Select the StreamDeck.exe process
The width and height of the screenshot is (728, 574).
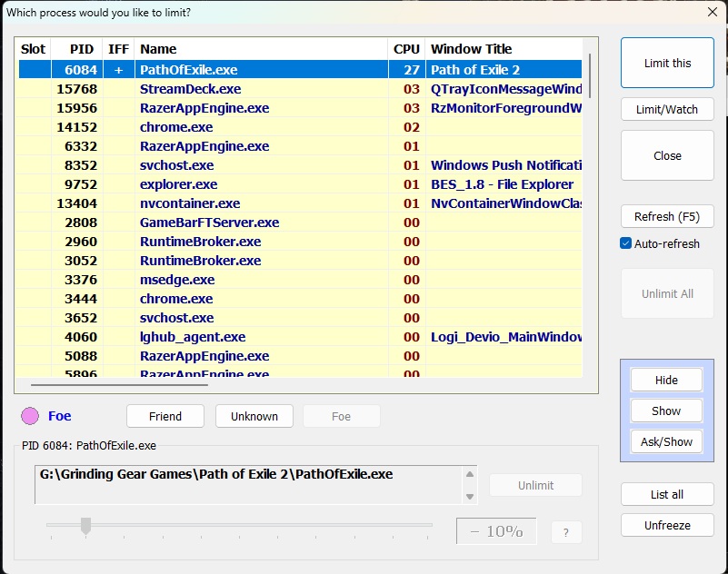click(300, 89)
